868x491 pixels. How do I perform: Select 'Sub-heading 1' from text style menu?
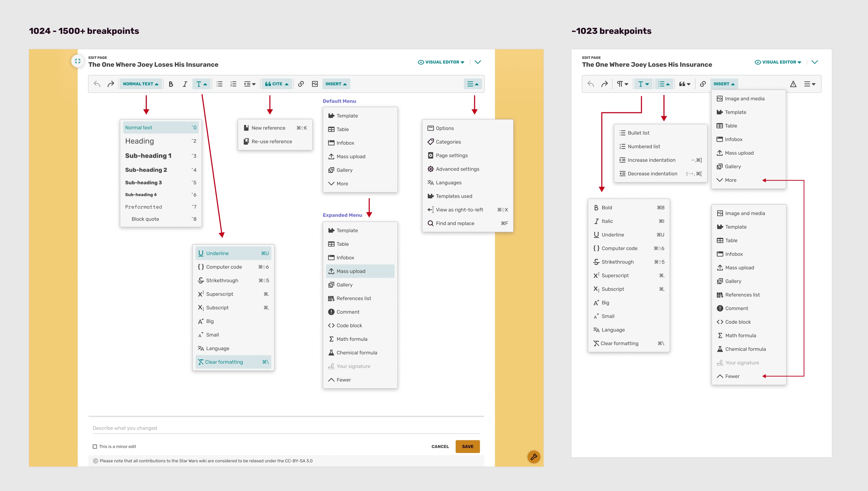pyautogui.click(x=148, y=156)
